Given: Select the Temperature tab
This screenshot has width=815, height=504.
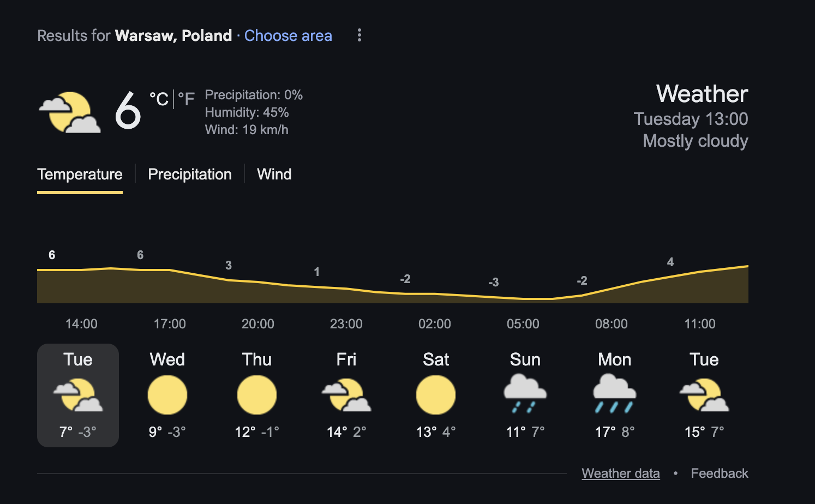Looking at the screenshot, I should tap(80, 175).
